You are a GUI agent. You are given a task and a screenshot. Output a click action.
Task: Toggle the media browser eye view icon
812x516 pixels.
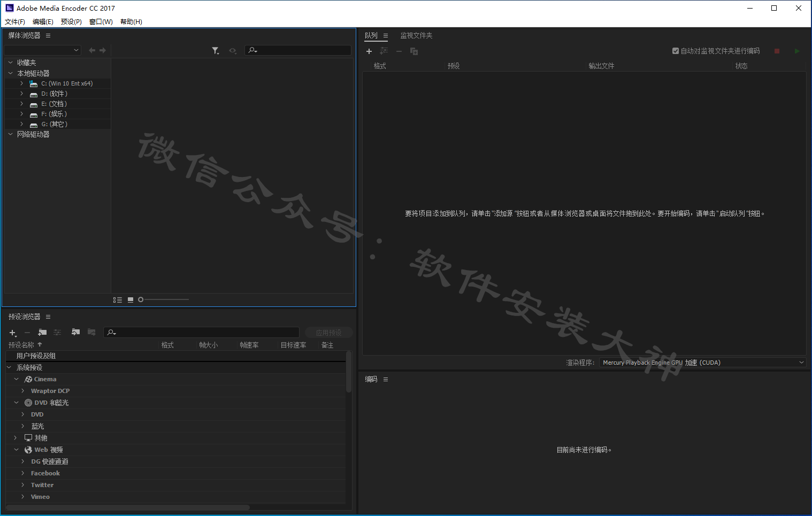coord(233,51)
